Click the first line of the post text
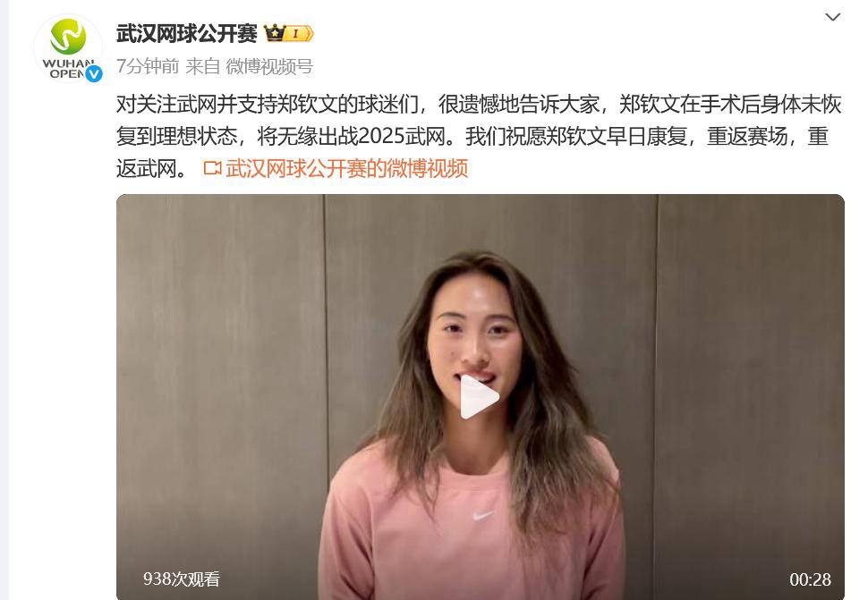 (479, 104)
